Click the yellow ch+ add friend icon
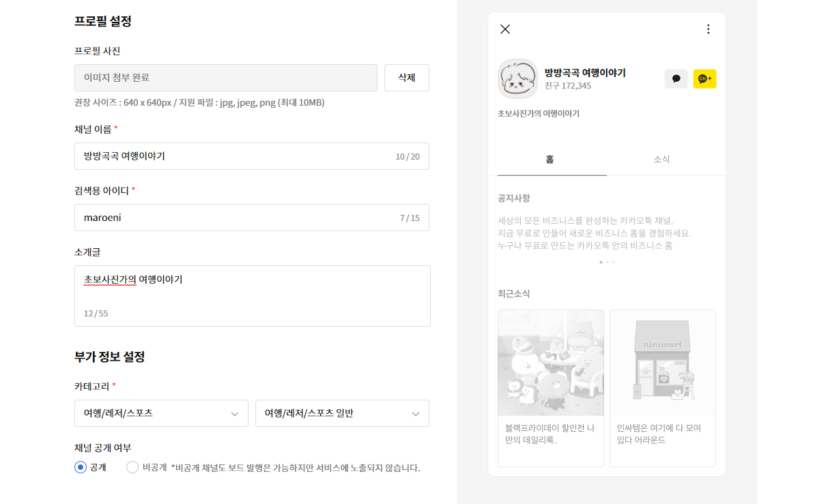This screenshot has height=504, width=839. (x=705, y=79)
